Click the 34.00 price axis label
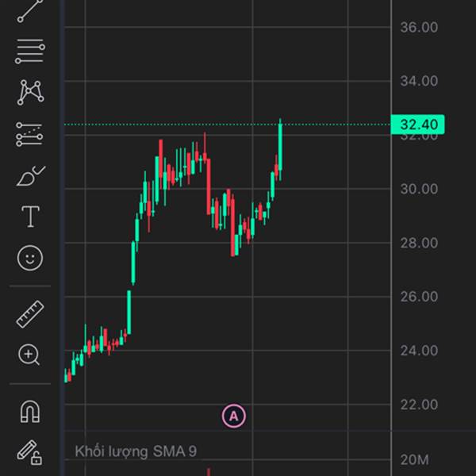Screen dimensions: 476x476 point(419,81)
